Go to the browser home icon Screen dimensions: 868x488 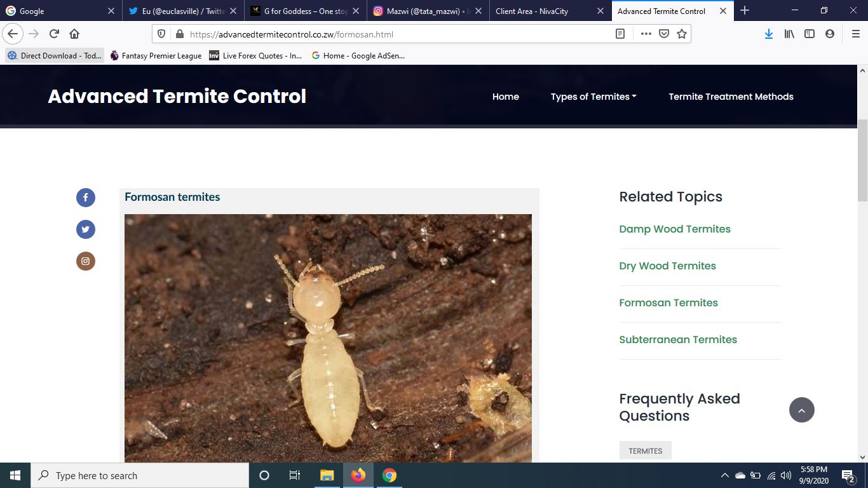74,34
